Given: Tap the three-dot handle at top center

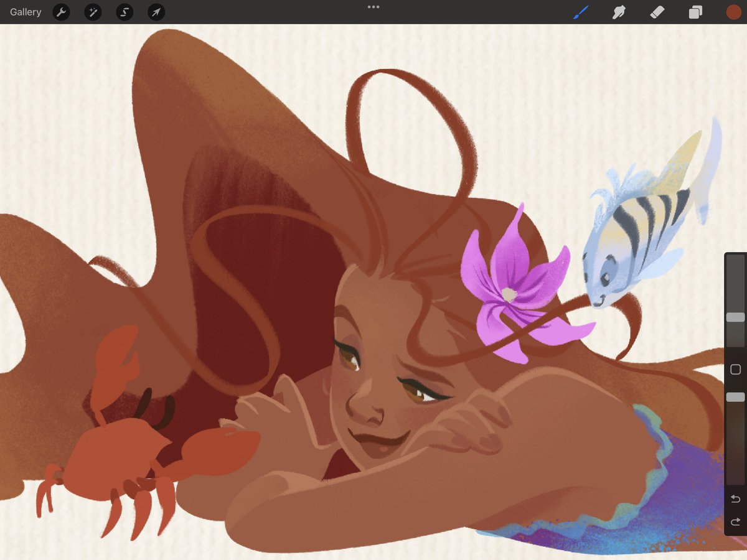Looking at the screenshot, I should pyautogui.click(x=374, y=7).
